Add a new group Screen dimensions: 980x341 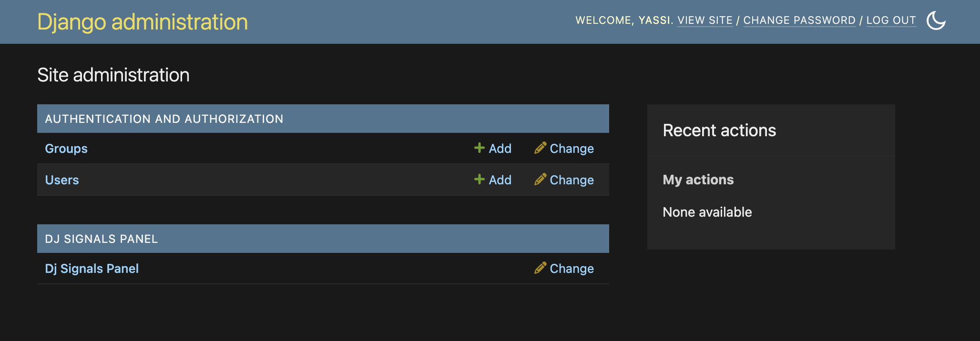point(500,149)
